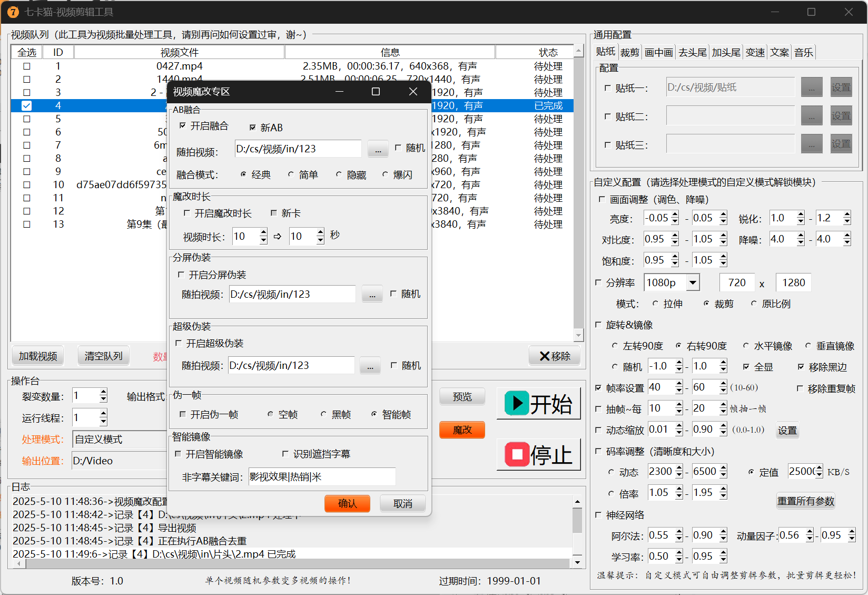Click the red 停止 stop button
This screenshot has width=868, height=595.
pos(538,454)
